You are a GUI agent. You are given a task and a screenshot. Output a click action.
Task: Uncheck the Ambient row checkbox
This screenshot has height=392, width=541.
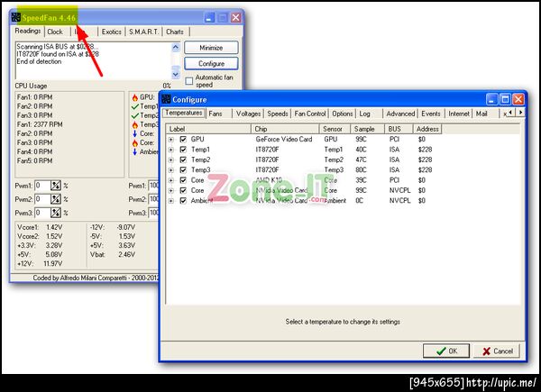click(x=183, y=201)
